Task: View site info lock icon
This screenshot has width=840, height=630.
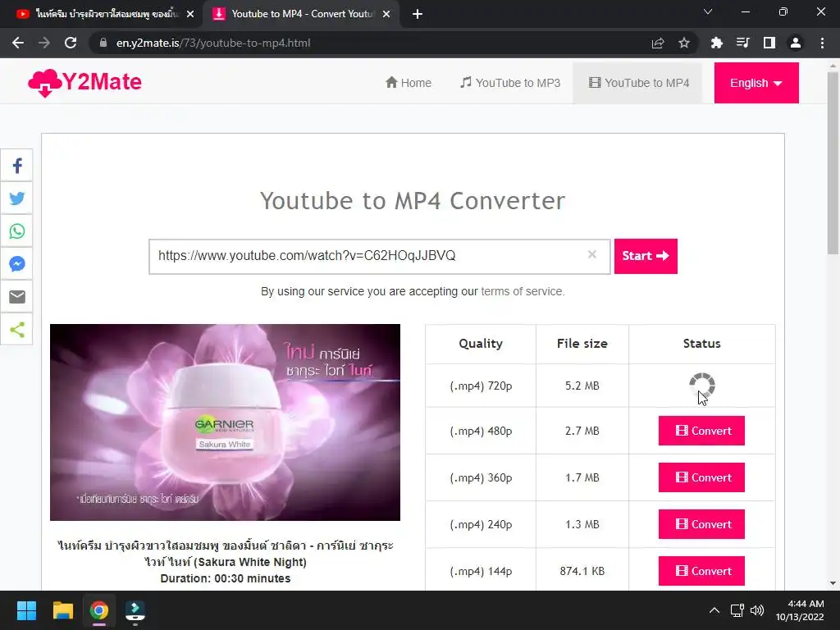Action: coord(103,43)
